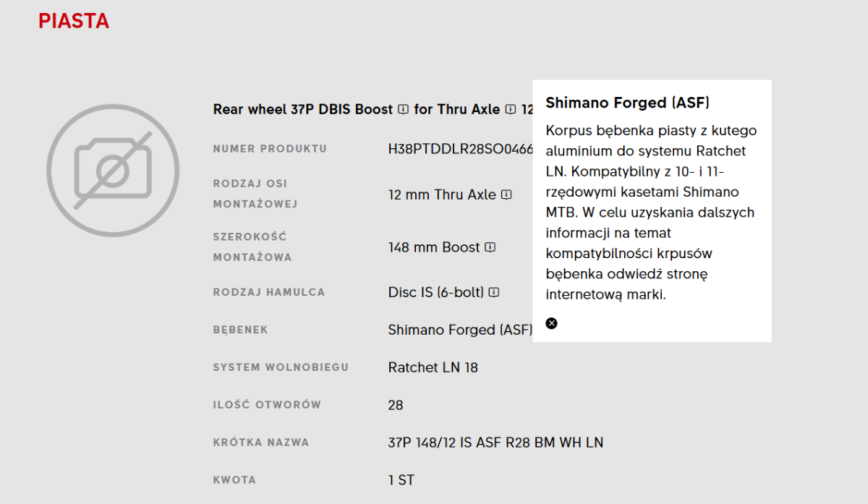Click the "Rear wheel 37P DBIS Boost" title text
868x504 pixels.
[302, 110]
